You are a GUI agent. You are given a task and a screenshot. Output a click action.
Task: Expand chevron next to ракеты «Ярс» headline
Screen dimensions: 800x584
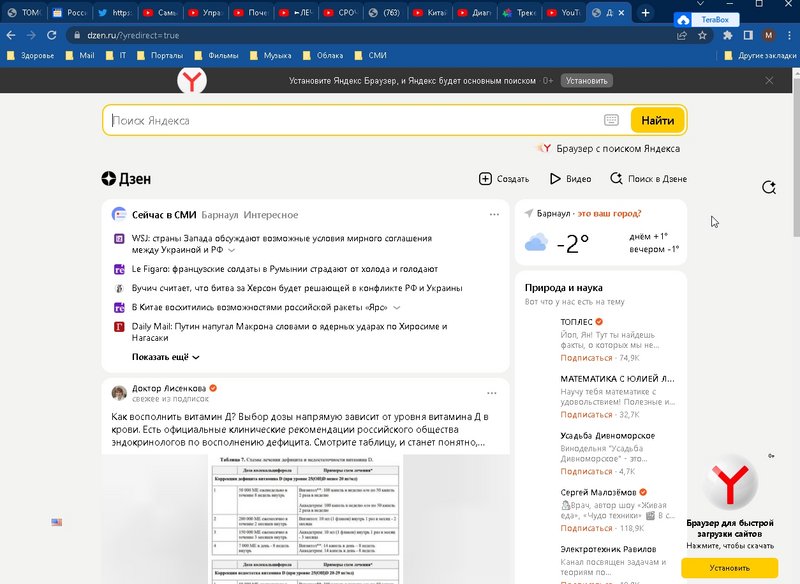[x=396, y=308]
